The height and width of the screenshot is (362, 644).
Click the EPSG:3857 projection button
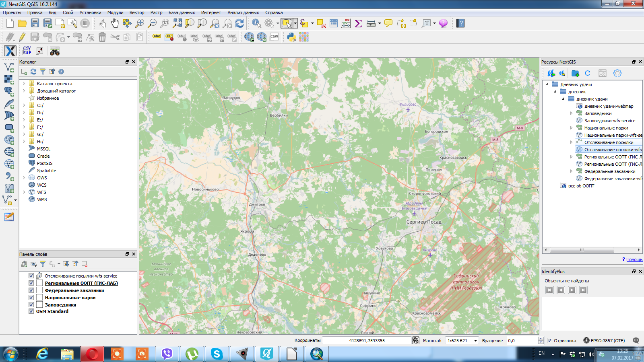coord(604,341)
